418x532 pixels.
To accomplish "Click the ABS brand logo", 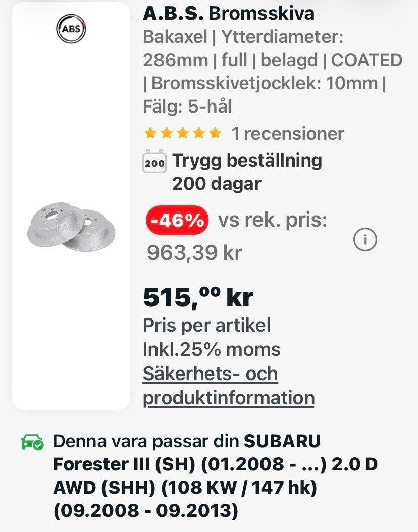I will click(71, 29).
